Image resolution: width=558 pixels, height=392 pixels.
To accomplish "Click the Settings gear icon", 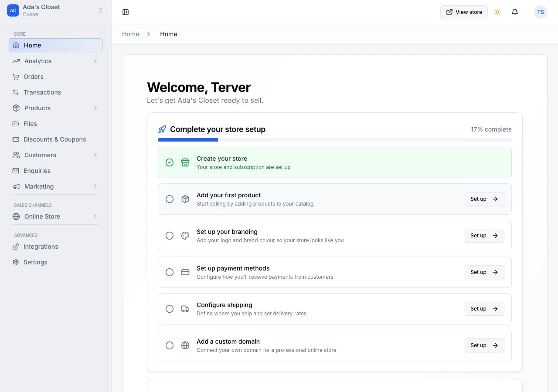I will [x=16, y=262].
